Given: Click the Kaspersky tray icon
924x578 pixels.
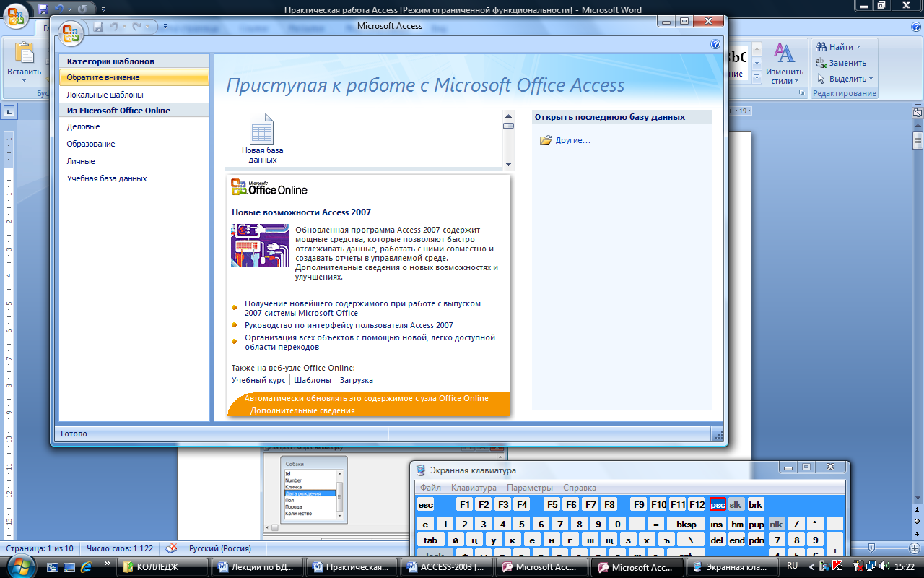Looking at the screenshot, I should [837, 566].
